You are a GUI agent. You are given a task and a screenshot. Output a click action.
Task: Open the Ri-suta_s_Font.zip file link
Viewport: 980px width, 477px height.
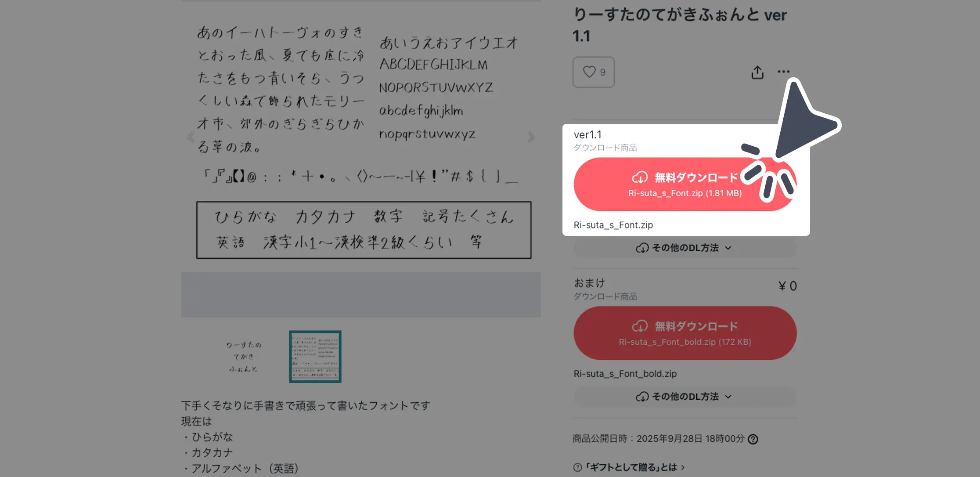coord(613,224)
